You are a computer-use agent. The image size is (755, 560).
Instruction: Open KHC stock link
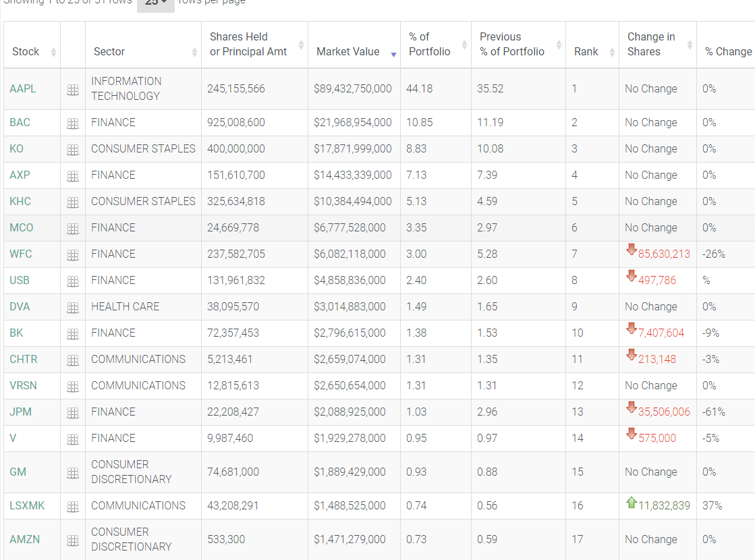[20, 201]
